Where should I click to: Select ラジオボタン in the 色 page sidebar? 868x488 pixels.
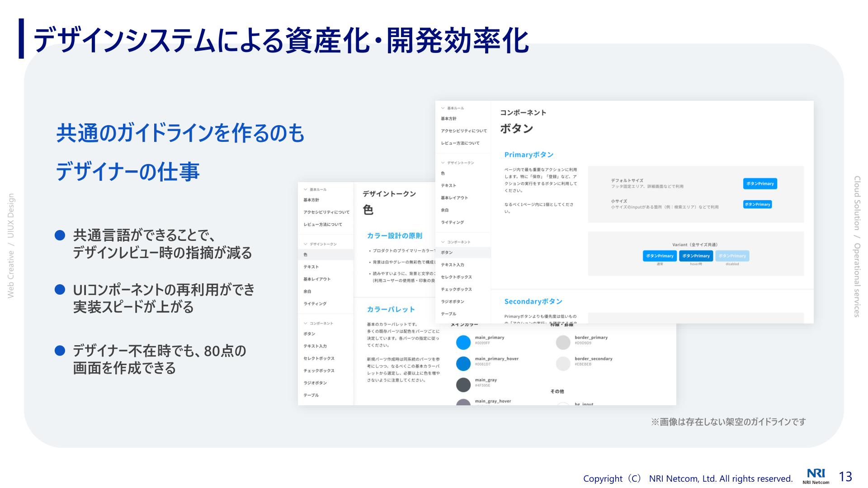coord(315,383)
